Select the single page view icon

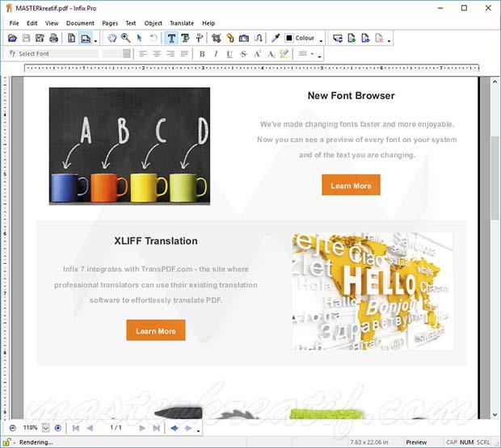[x=72, y=38]
